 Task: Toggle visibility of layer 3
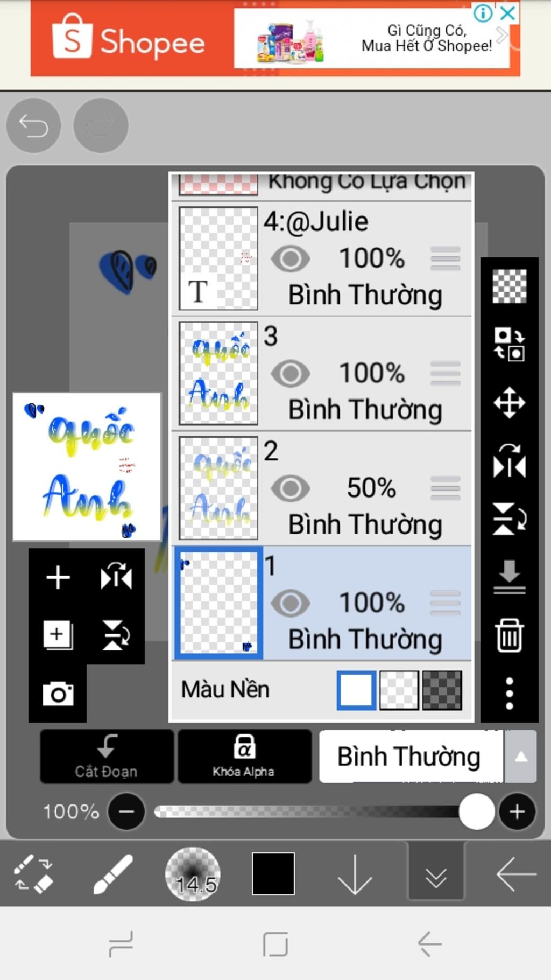click(x=291, y=373)
